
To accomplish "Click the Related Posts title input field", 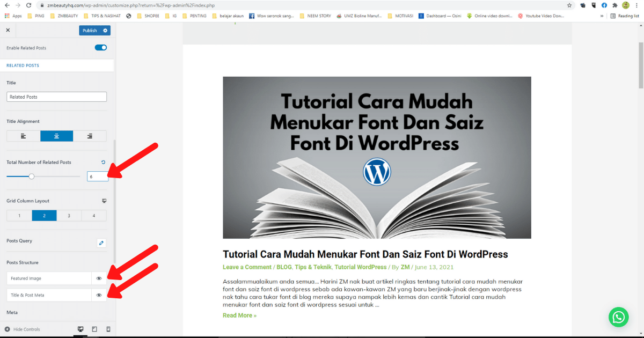I will [56, 97].
